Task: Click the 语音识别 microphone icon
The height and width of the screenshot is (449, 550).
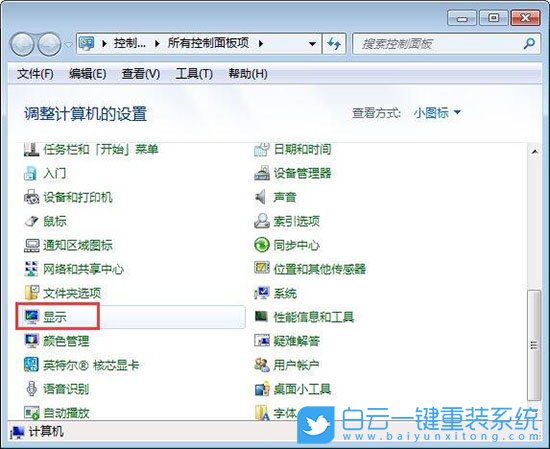Action: 32,389
